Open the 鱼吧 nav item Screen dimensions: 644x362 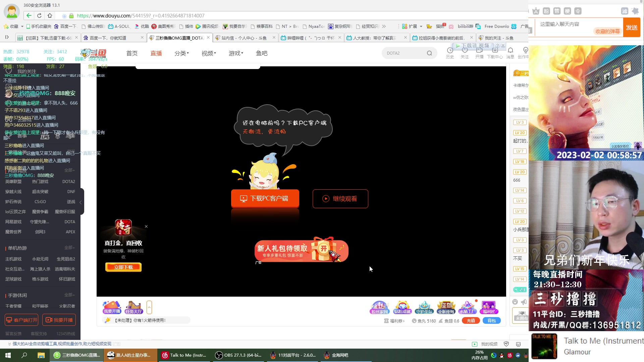(262, 53)
